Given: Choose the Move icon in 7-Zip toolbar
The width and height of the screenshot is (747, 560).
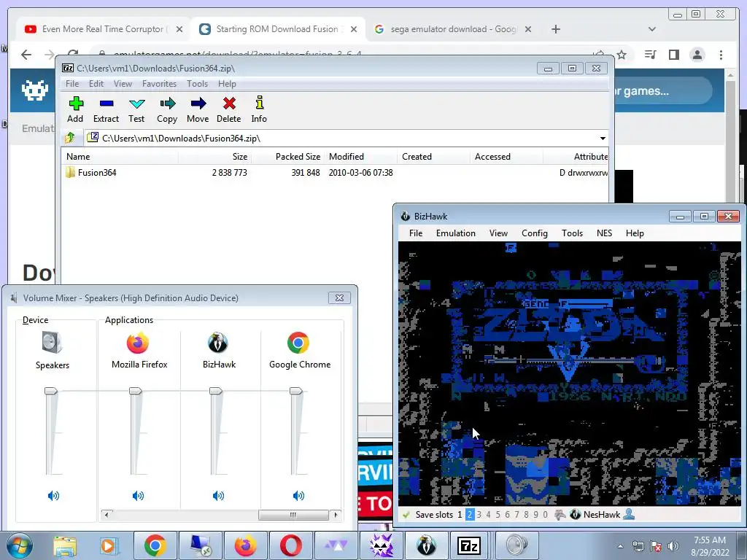Looking at the screenshot, I should point(198,109).
